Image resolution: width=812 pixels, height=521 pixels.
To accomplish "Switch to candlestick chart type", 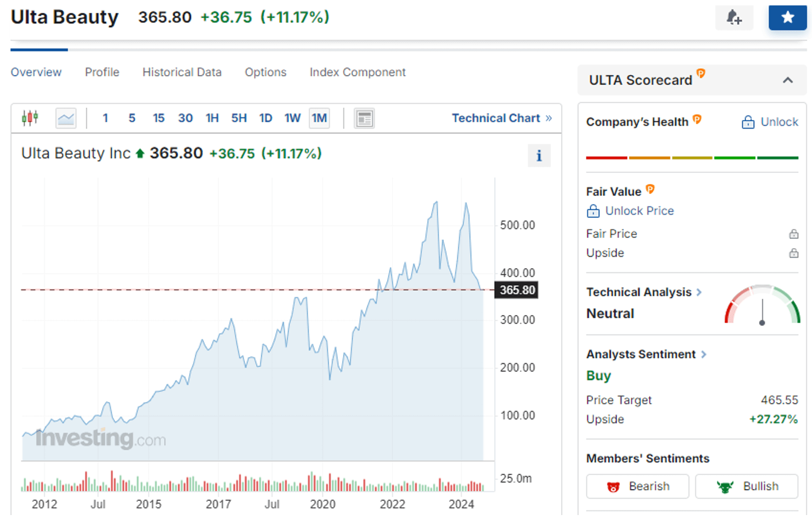I will 30,118.
